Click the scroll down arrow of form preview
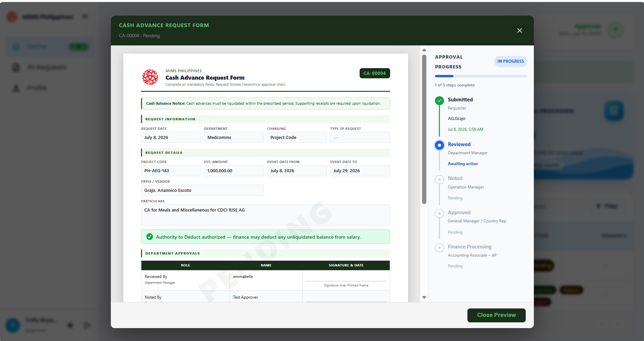The image size is (644, 341). [424, 297]
